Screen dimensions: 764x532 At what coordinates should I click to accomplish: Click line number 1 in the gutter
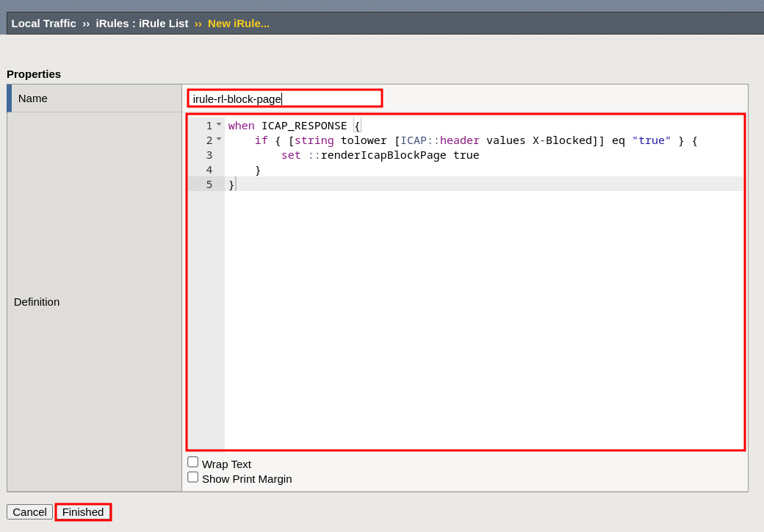point(209,126)
